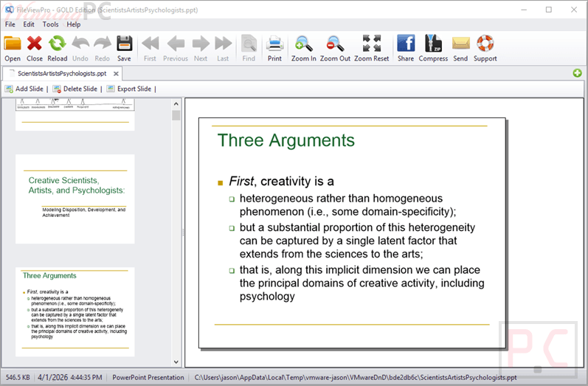Click the file size 546.5 KB in status bar
Screen dimensions: 588x386
(x=18, y=377)
